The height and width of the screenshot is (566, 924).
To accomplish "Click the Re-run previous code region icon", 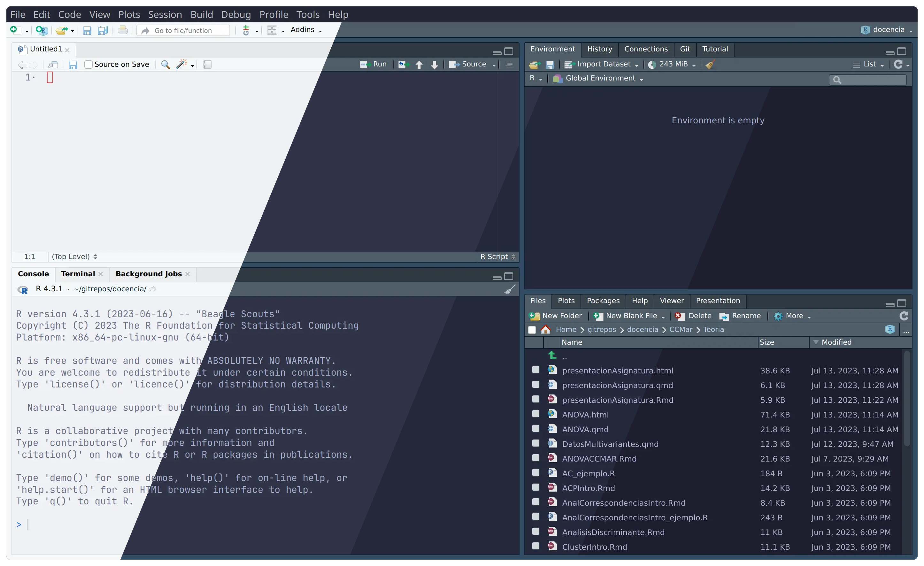I will coord(403,65).
